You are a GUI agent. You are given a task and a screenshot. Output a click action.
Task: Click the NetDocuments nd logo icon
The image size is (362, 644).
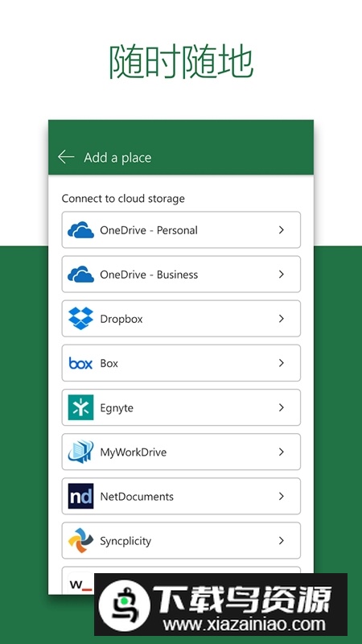(81, 496)
